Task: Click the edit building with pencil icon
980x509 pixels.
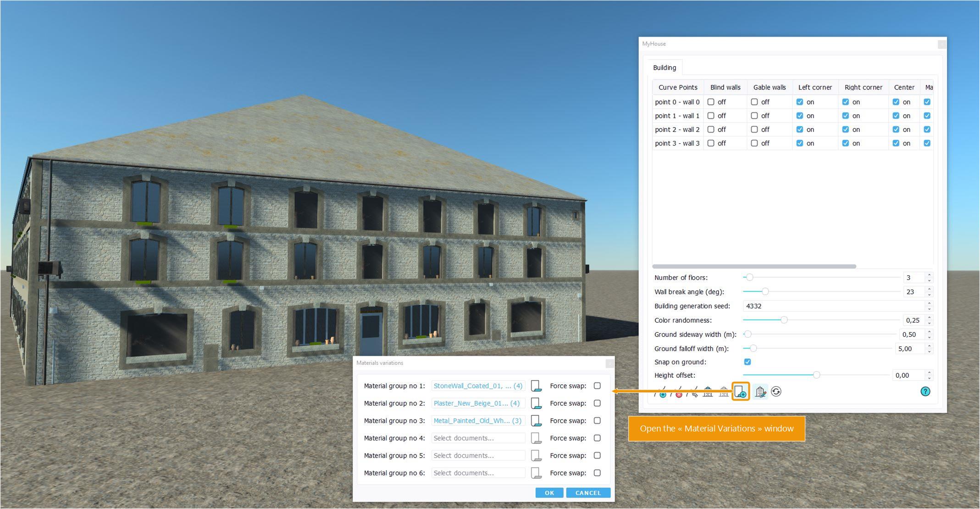Action: click(x=760, y=392)
